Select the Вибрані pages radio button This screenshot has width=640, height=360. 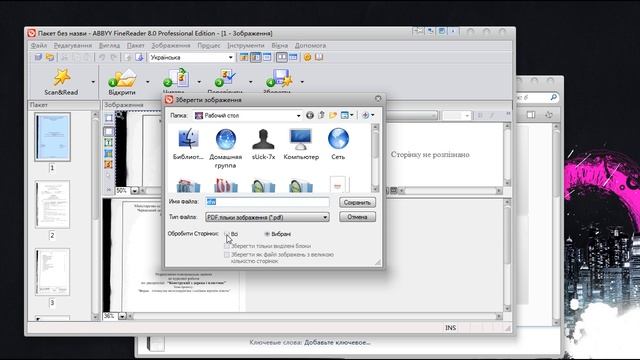pyautogui.click(x=267, y=234)
